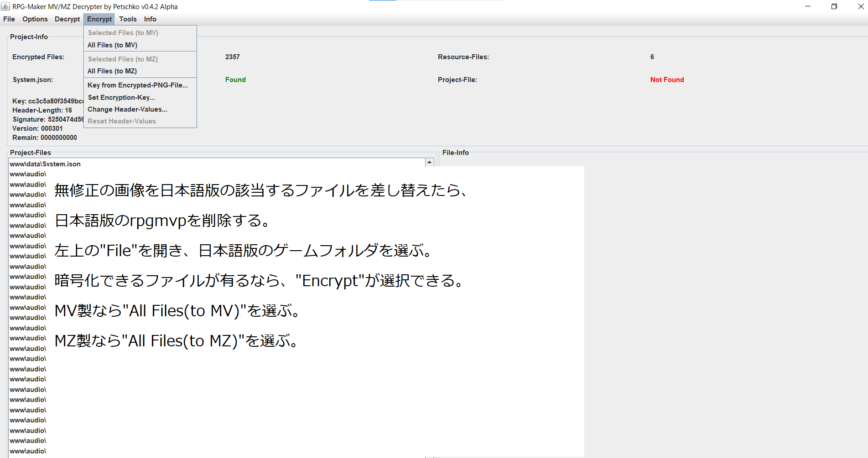Choose All Files (to MV)
This screenshot has height=458, width=868.
pyautogui.click(x=140, y=45)
